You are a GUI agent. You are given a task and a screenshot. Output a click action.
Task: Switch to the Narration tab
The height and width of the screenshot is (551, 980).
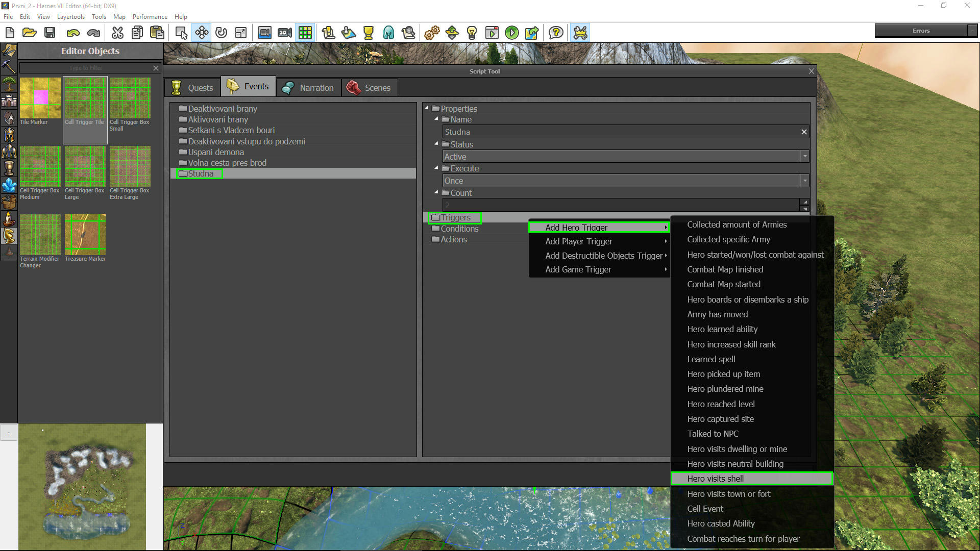point(308,88)
